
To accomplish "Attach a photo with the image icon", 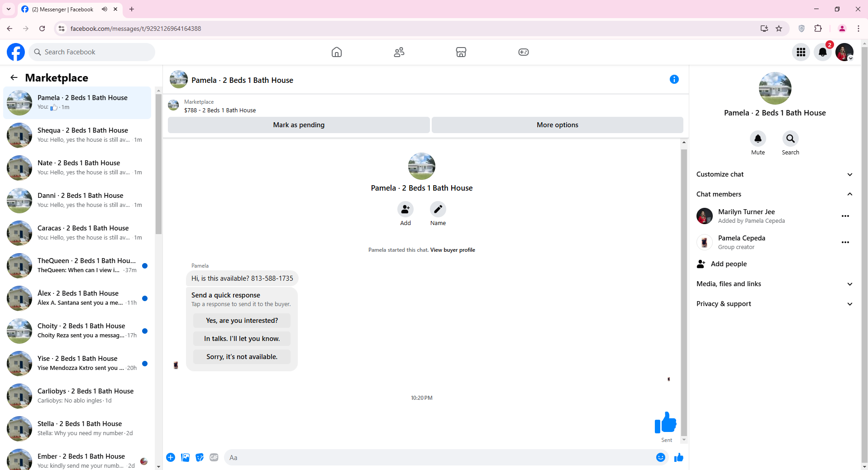I will (185, 457).
